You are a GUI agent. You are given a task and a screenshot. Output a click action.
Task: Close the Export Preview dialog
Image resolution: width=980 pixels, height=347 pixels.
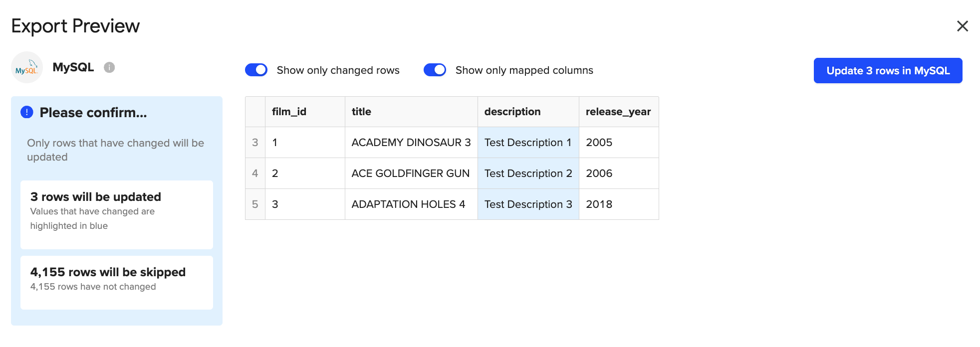pyautogui.click(x=962, y=26)
